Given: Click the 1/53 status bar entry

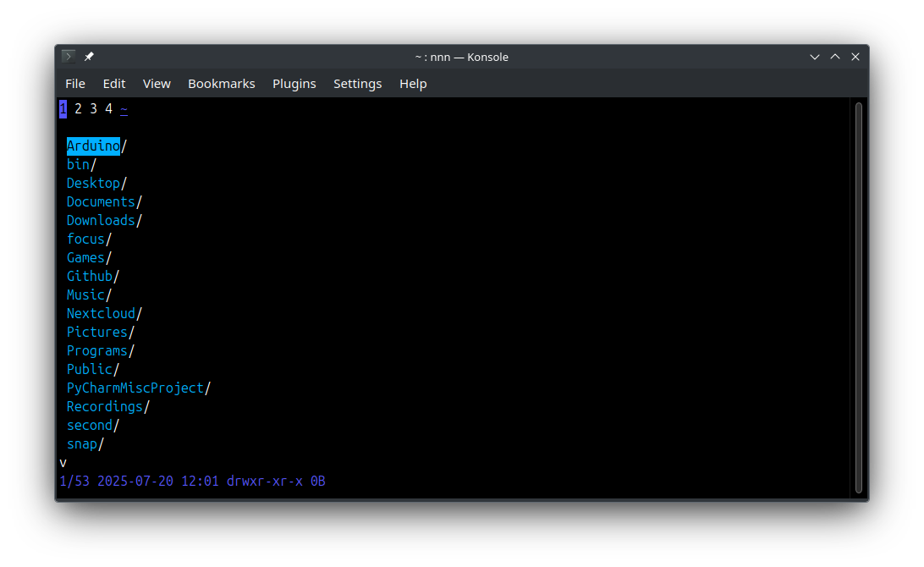Looking at the screenshot, I should [x=74, y=481].
